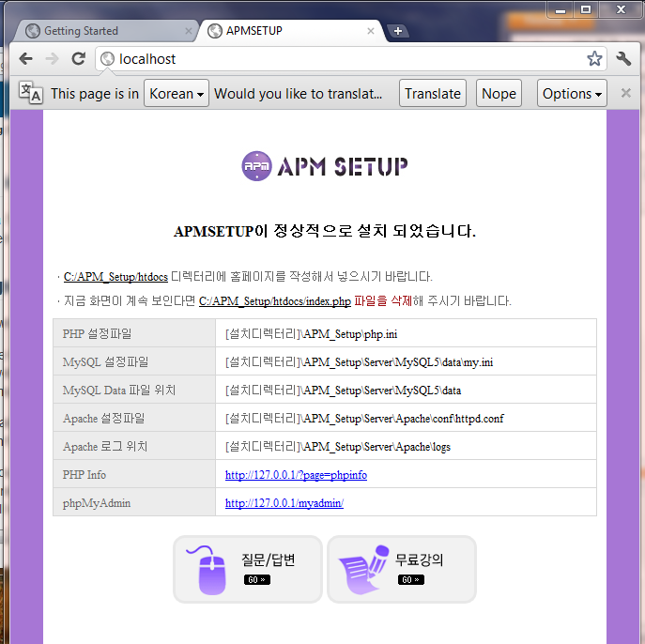Decline translation with the Nope button
The width and height of the screenshot is (645, 644).
click(x=499, y=93)
